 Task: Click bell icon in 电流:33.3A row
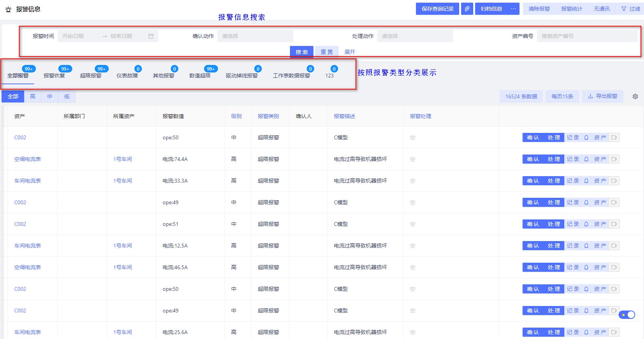tap(586, 181)
